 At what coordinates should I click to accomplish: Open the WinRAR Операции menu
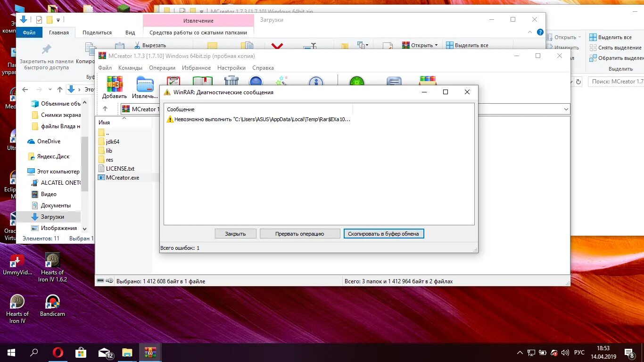[162, 68]
